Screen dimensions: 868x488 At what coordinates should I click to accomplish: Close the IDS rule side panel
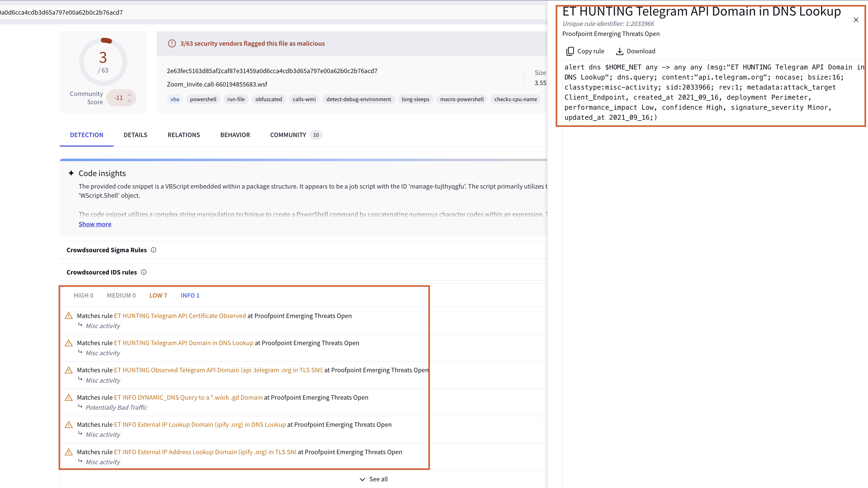pyautogui.click(x=856, y=20)
